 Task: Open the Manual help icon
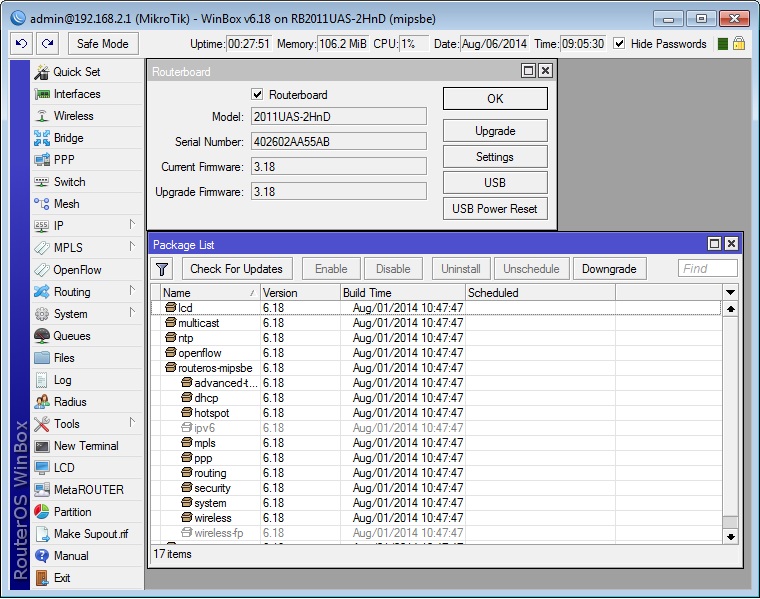[x=42, y=556]
